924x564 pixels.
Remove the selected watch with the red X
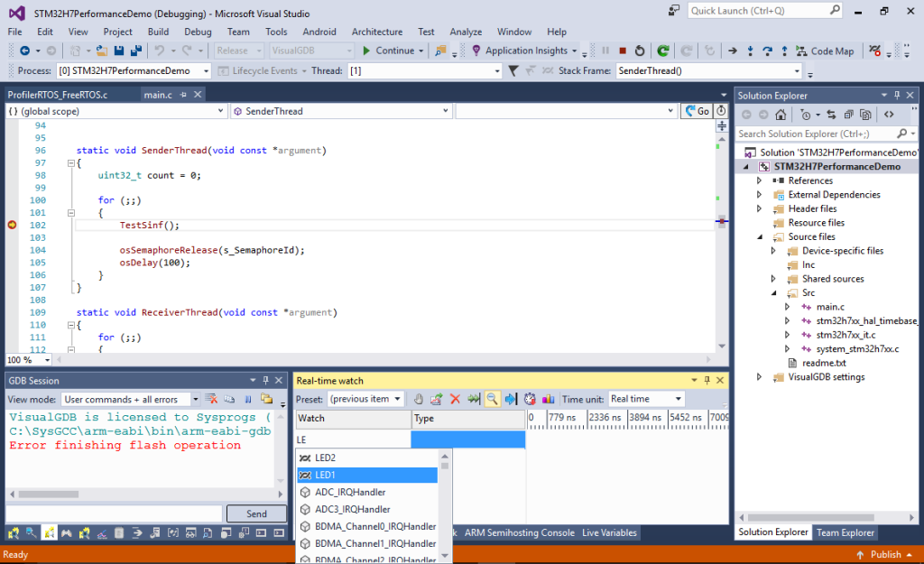coord(455,398)
